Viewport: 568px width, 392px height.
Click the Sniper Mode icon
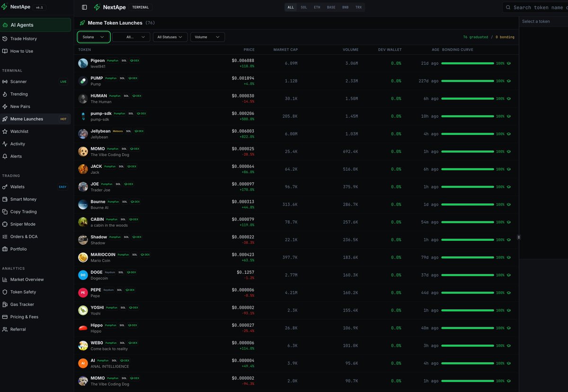pyautogui.click(x=5, y=224)
